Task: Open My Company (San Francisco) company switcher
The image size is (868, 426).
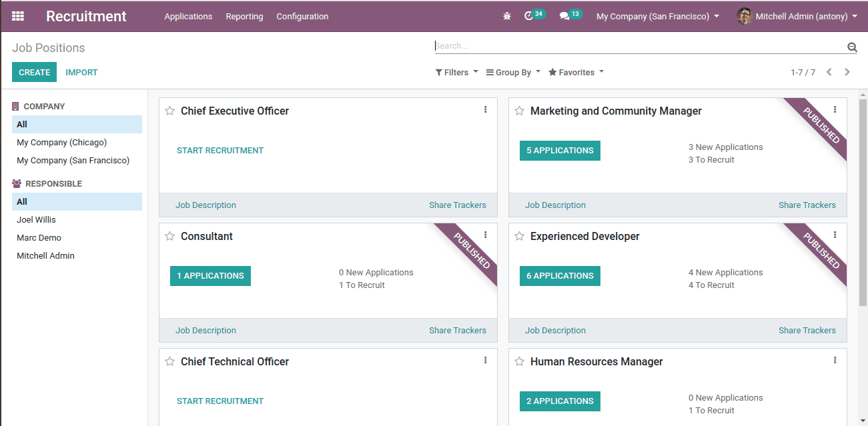Action: coord(658,16)
